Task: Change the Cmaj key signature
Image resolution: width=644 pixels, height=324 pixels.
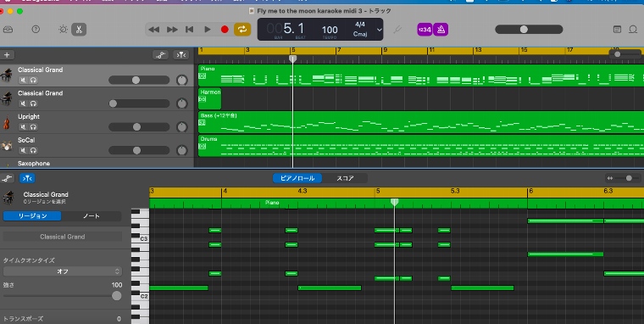Action: pos(360,34)
